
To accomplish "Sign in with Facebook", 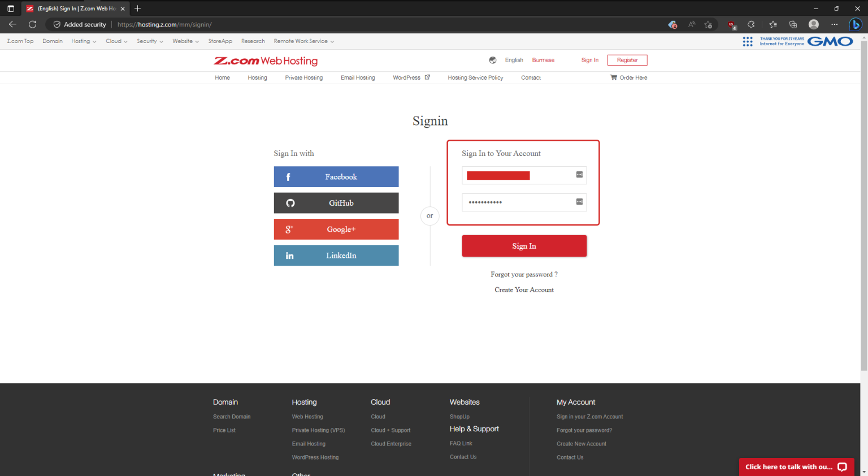I will coord(336,177).
